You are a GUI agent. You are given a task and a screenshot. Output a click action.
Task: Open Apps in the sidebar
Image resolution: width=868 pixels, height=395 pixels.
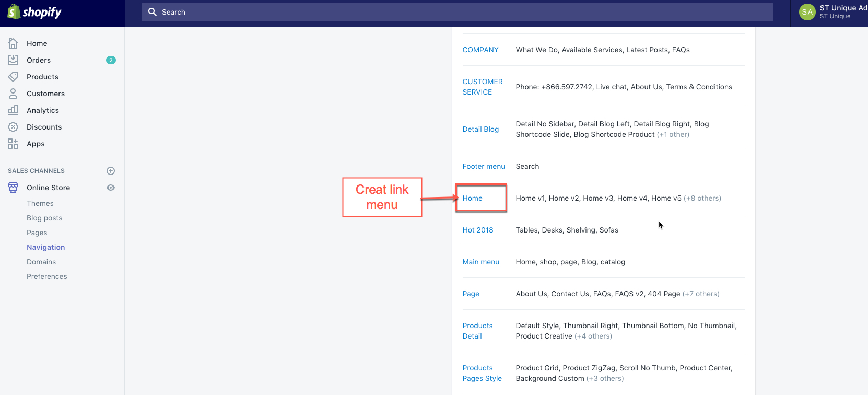(x=36, y=144)
